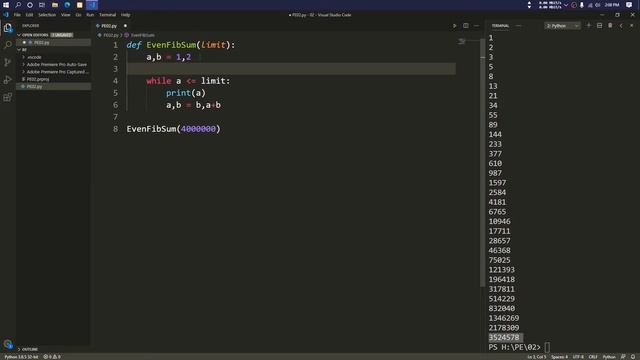Split the terminal panel
Viewport: 640px width, 360px height.
point(599,26)
